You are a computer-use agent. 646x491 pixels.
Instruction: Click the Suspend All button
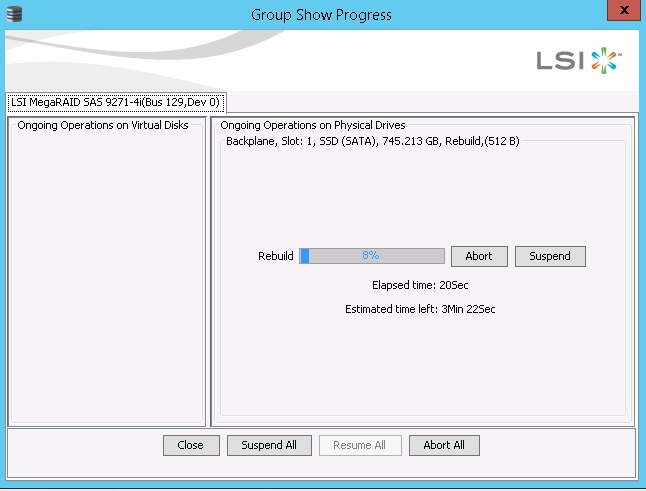pyautogui.click(x=269, y=445)
